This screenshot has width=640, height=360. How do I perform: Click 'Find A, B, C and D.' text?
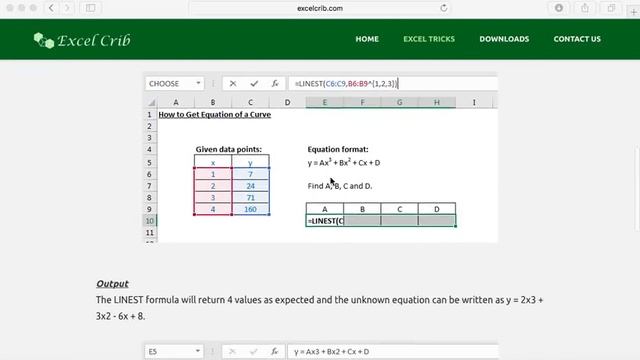coord(340,186)
